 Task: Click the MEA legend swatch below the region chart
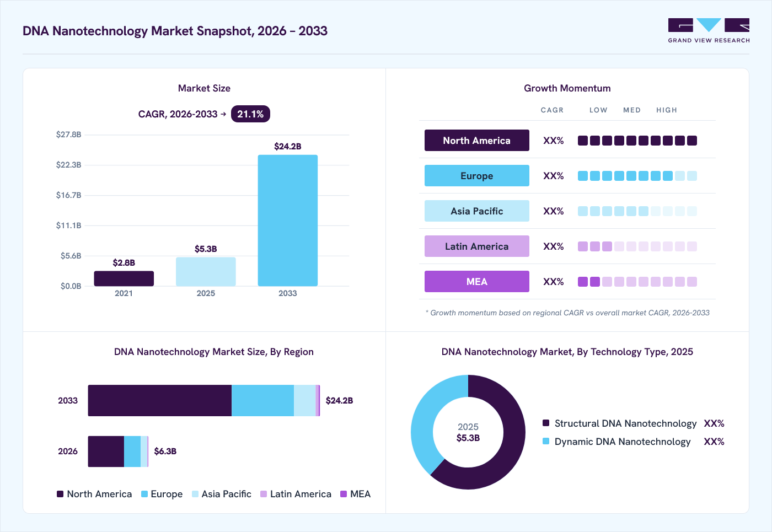(x=344, y=494)
